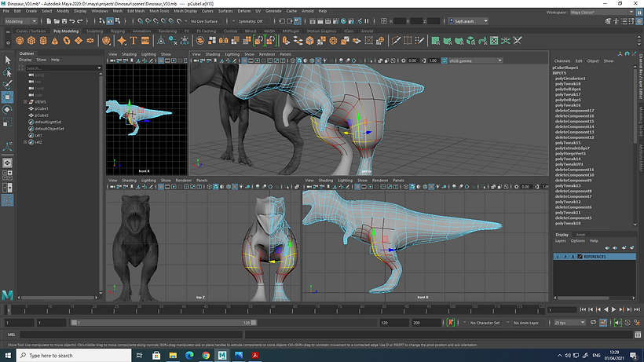
Task: Toggle the V visibility box of REFERENCES layer
Action: click(x=558, y=257)
